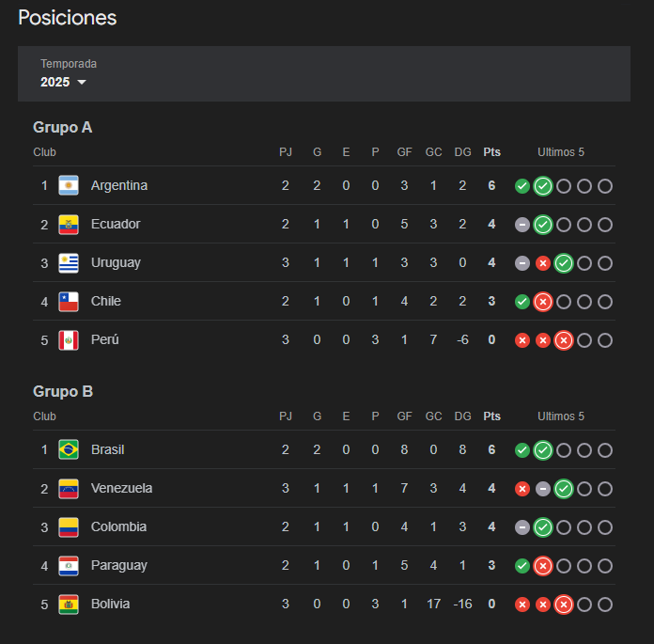The height and width of the screenshot is (644, 654).
Task: Click the dropdown arrow next to 2025
Action: [82, 82]
